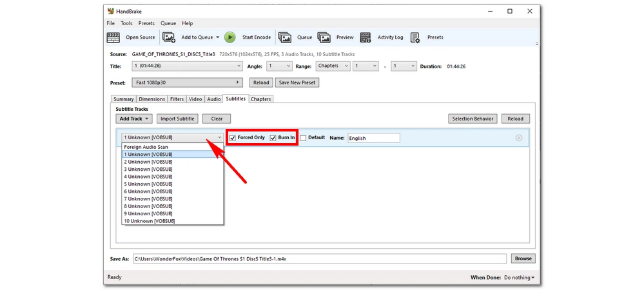Click the Clear subtitles button
This screenshot has width=644, height=290.
click(217, 119)
